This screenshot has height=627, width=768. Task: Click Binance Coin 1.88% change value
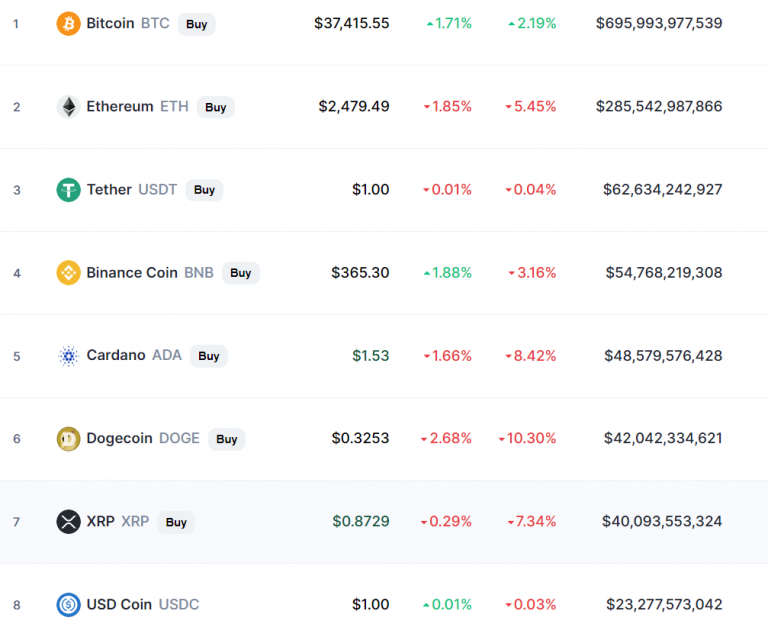click(448, 272)
